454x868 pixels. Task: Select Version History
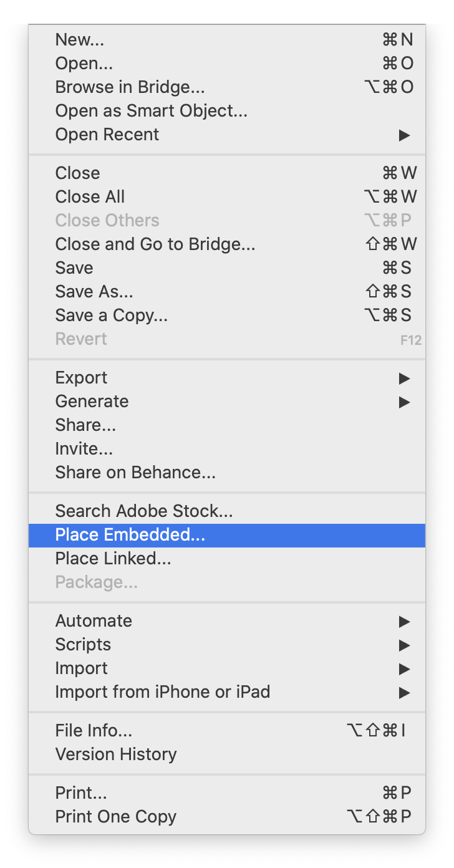pos(227,755)
